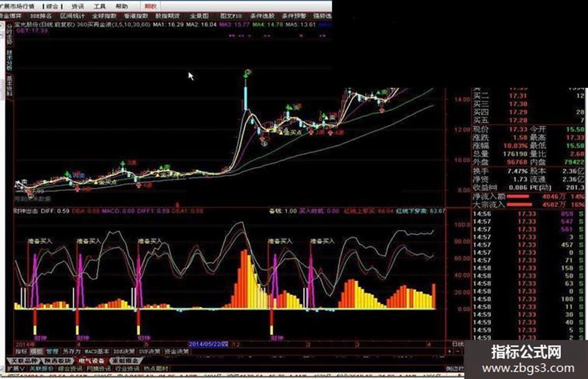
Task: Switch to 陕西板块 tab
Action: [58, 360]
